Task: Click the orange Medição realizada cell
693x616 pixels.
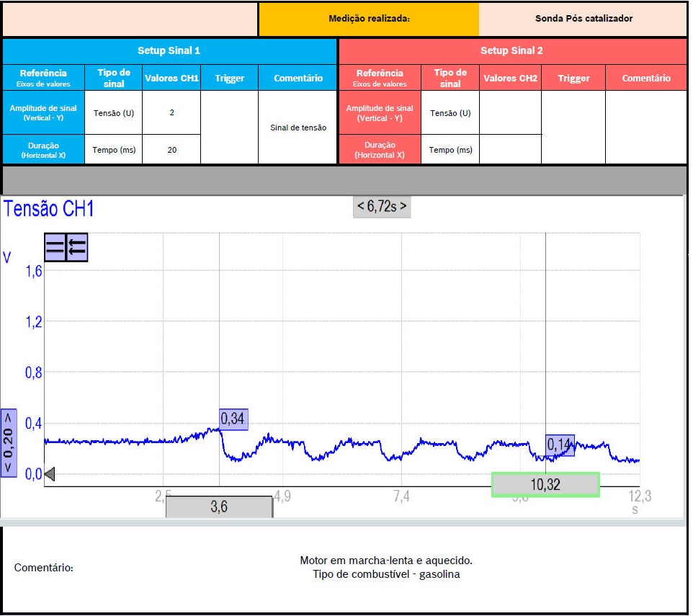Action: [369, 19]
